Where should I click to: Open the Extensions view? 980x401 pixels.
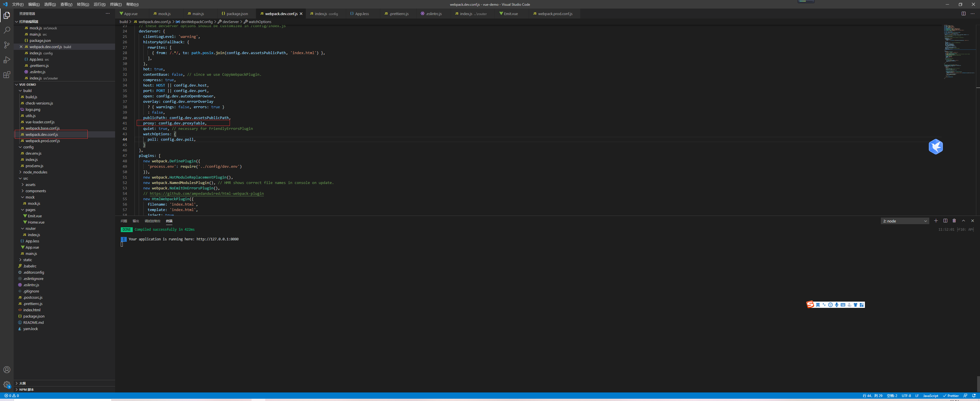(7, 75)
